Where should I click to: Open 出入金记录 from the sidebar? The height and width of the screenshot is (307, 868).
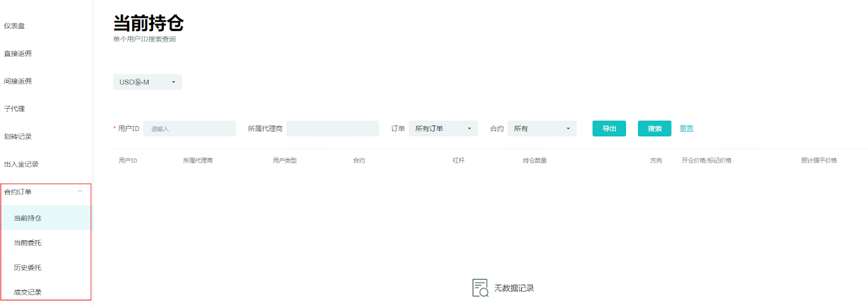pyautogui.click(x=21, y=165)
